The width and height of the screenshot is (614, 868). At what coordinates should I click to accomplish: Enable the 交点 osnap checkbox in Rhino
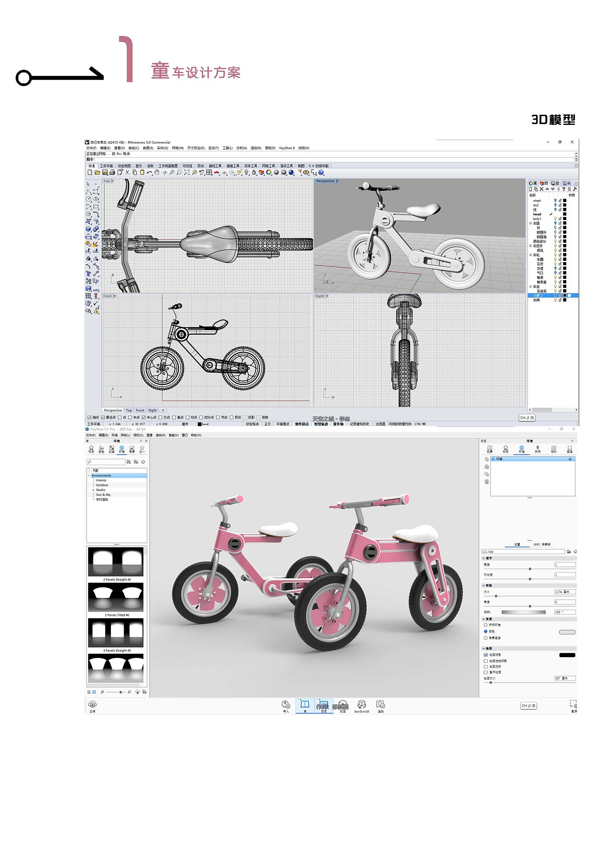tap(161, 417)
